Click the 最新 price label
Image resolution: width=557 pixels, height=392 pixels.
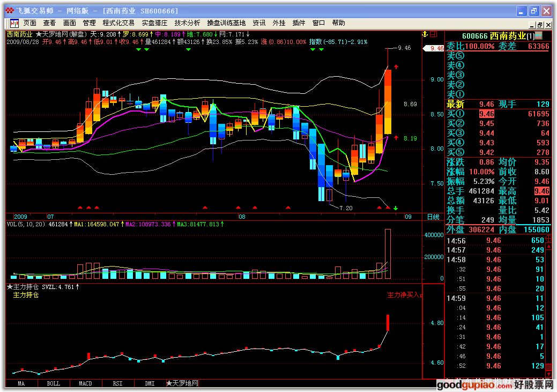455,104
